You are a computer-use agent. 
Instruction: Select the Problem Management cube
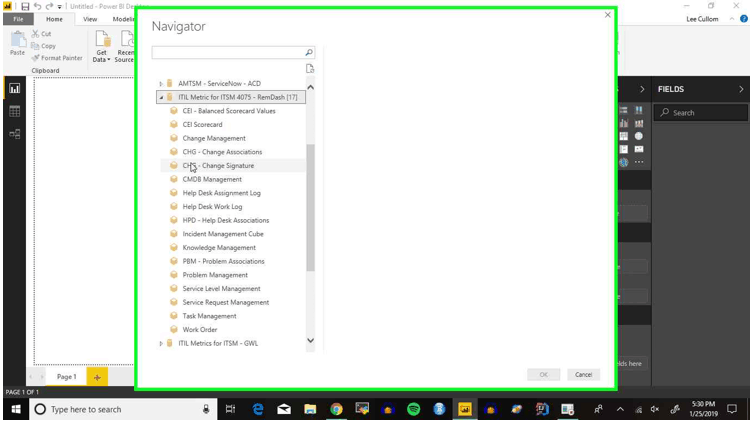pos(215,275)
